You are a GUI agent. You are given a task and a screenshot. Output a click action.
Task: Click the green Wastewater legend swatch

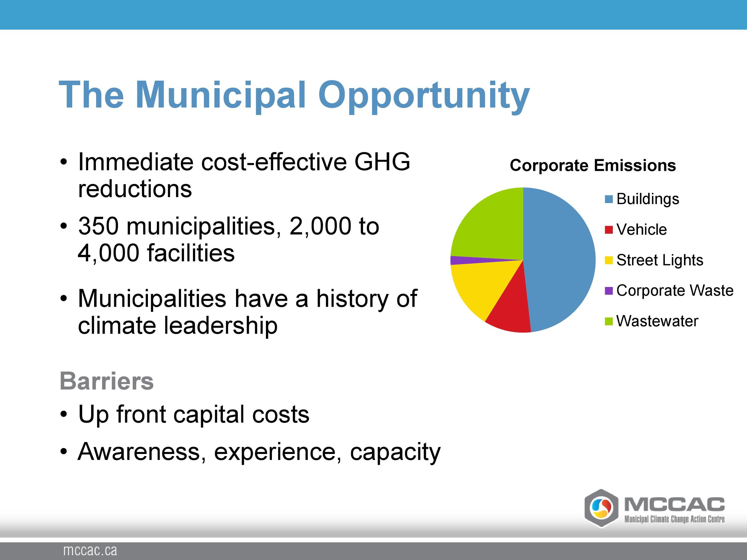point(609,321)
